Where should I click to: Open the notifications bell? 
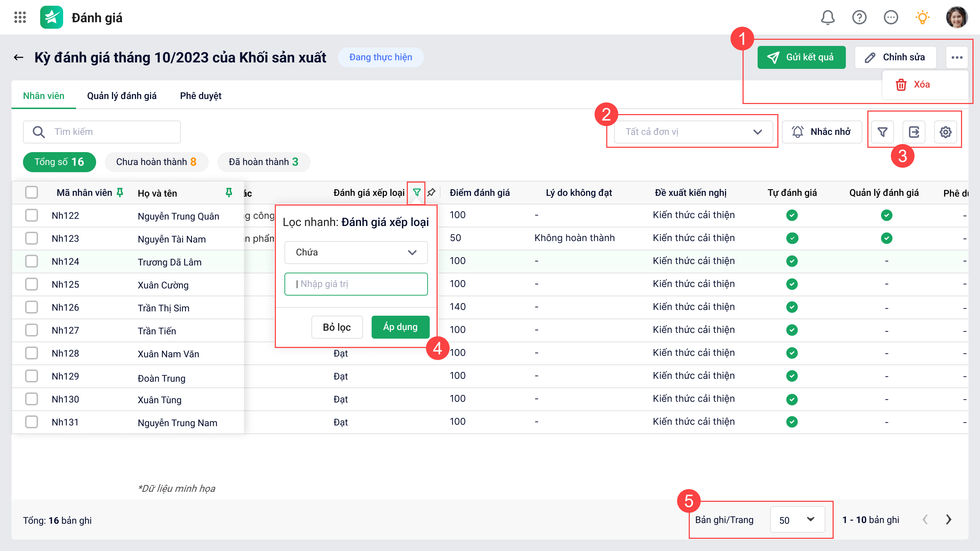828,18
